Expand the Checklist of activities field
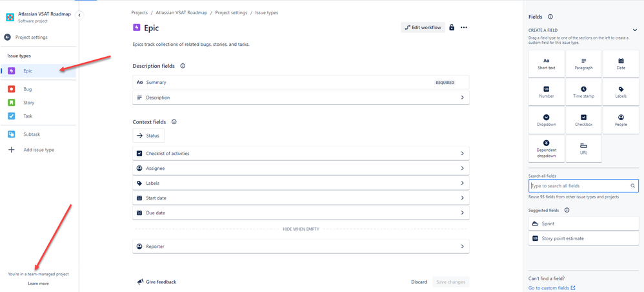 click(x=301, y=153)
